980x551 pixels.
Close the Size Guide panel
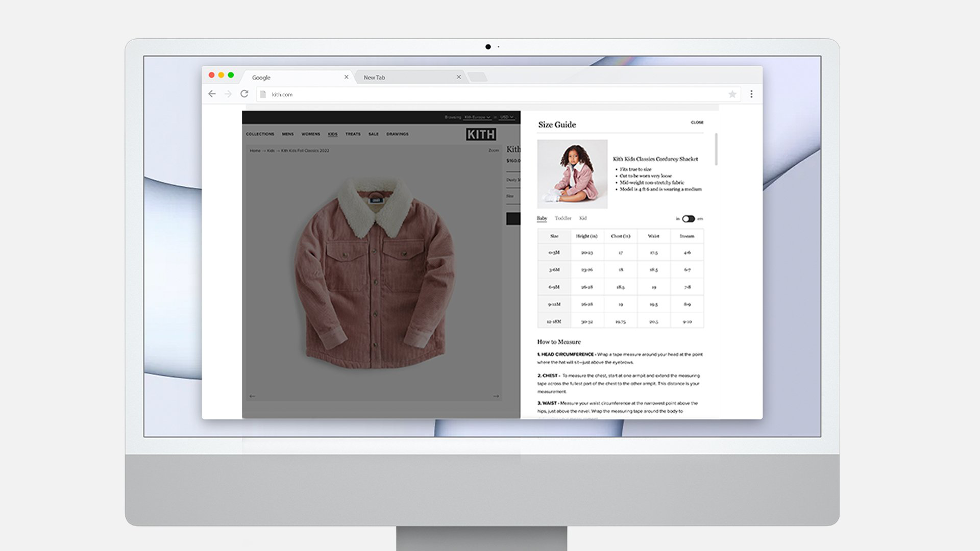point(697,122)
